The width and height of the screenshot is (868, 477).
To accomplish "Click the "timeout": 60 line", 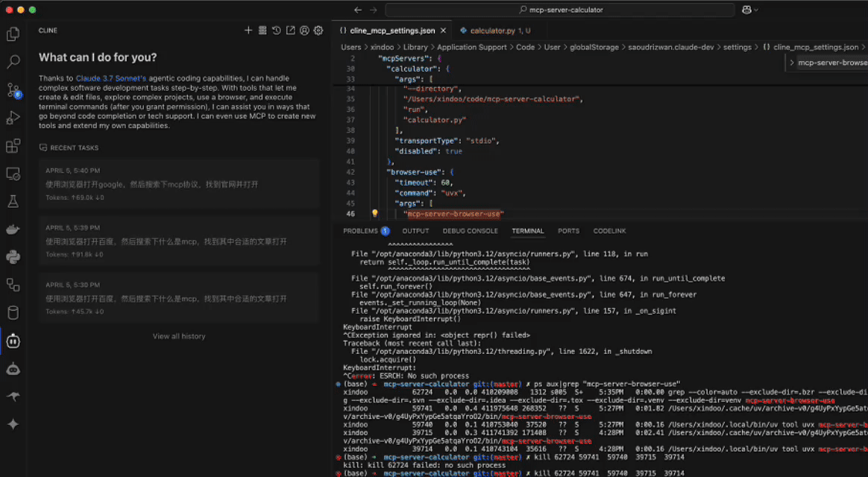I will pyautogui.click(x=424, y=183).
